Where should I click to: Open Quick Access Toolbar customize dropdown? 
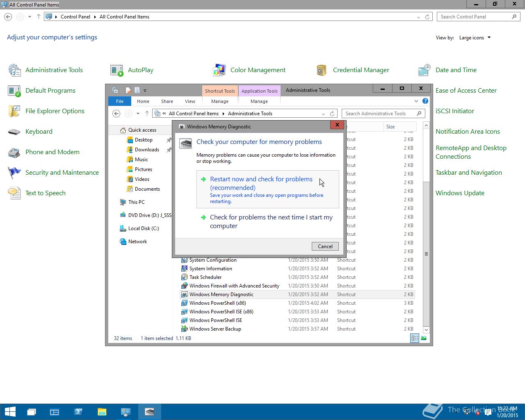pyautogui.click(x=145, y=90)
